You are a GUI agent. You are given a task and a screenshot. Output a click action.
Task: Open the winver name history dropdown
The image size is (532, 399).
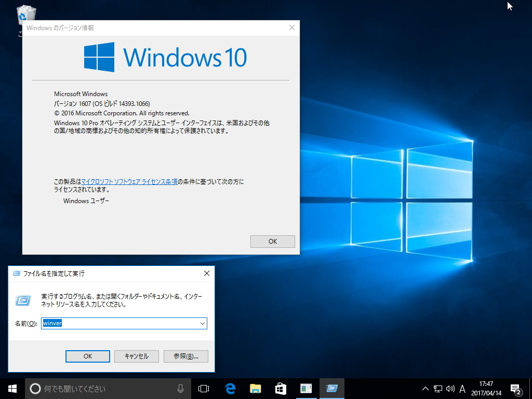point(203,323)
